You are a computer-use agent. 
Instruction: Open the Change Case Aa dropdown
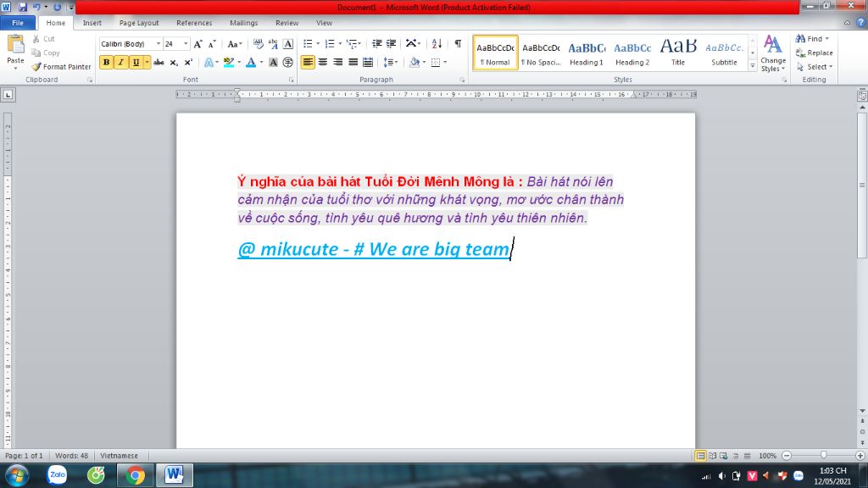pos(235,44)
